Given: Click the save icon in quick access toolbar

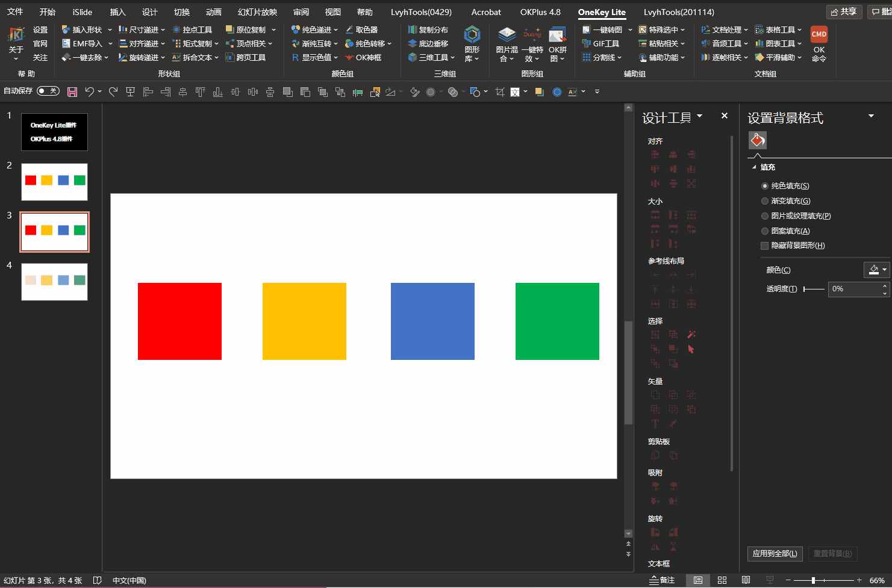Looking at the screenshot, I should [72, 91].
